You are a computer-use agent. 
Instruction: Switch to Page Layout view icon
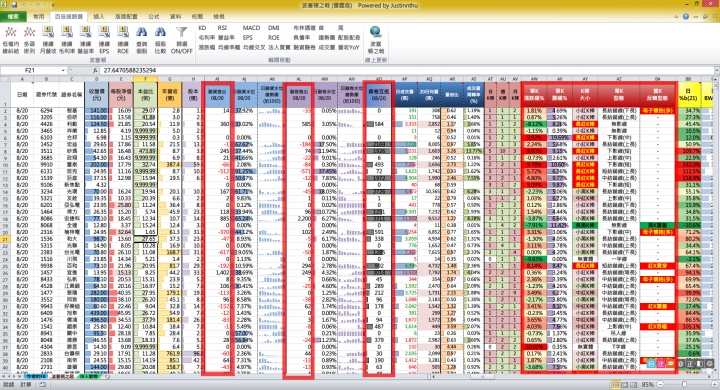tap(624, 384)
